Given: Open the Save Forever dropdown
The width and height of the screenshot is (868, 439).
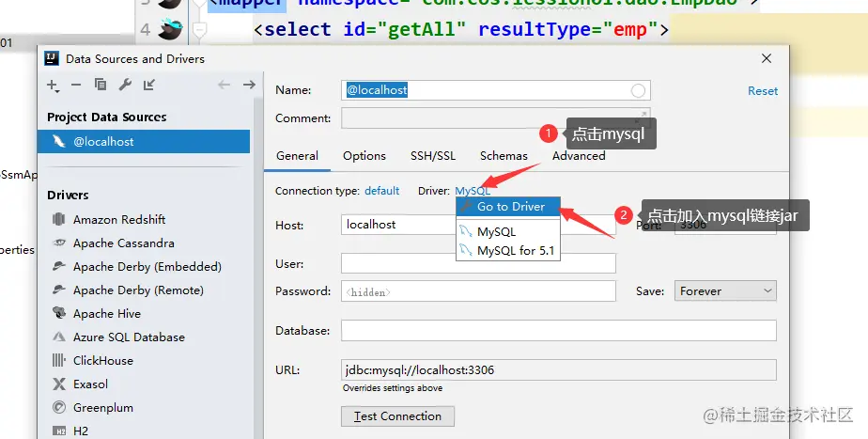Looking at the screenshot, I should [x=725, y=291].
